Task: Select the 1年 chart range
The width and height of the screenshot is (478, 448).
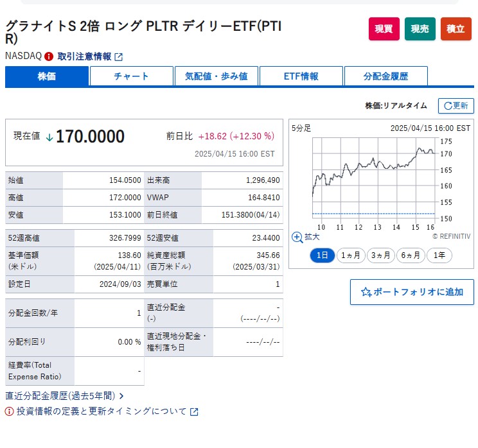Action: point(439,255)
